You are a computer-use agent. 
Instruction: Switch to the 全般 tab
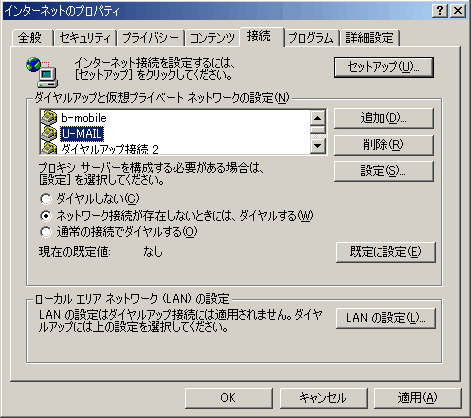tap(32, 37)
